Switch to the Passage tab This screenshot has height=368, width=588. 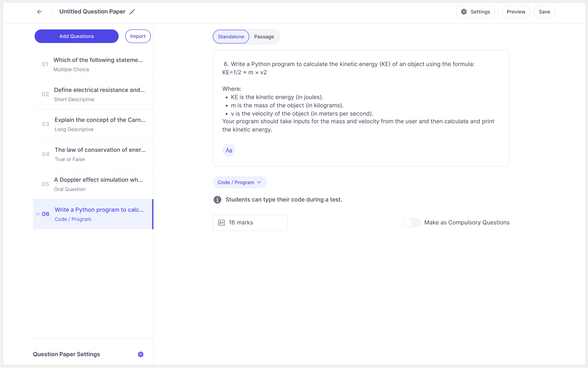pyautogui.click(x=264, y=37)
